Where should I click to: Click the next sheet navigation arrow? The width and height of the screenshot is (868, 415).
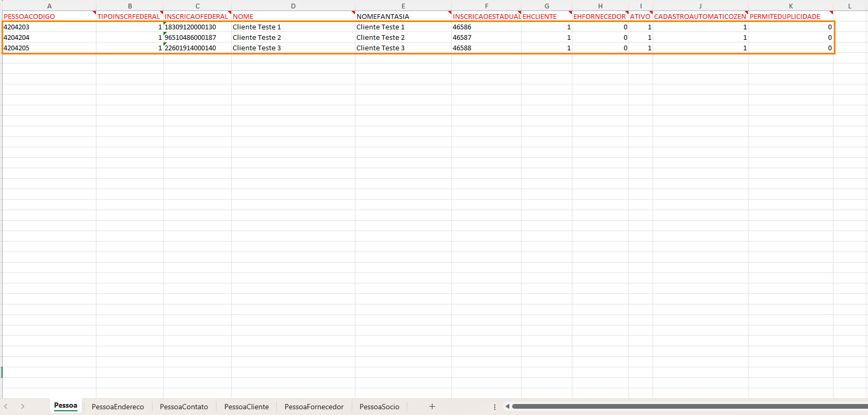23,407
